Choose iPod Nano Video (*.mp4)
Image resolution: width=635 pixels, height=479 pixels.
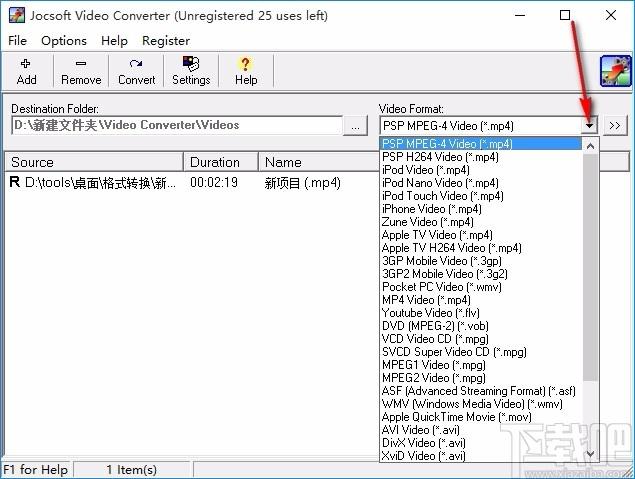pos(481,183)
